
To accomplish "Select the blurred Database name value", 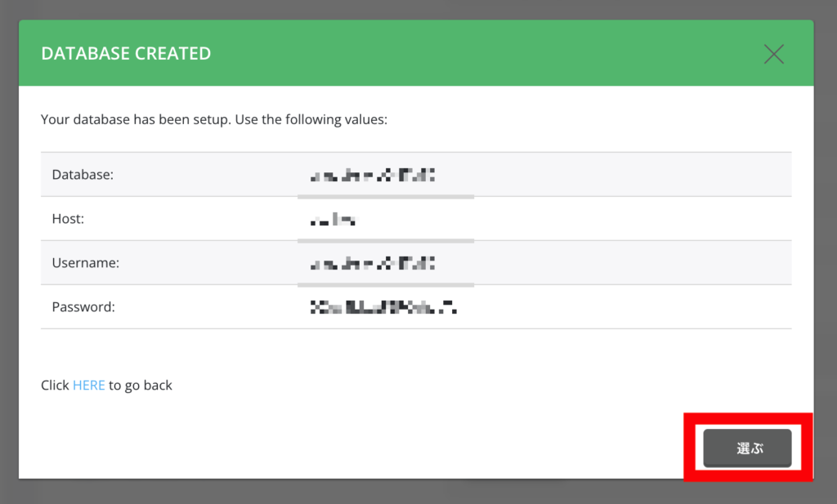I will point(373,175).
